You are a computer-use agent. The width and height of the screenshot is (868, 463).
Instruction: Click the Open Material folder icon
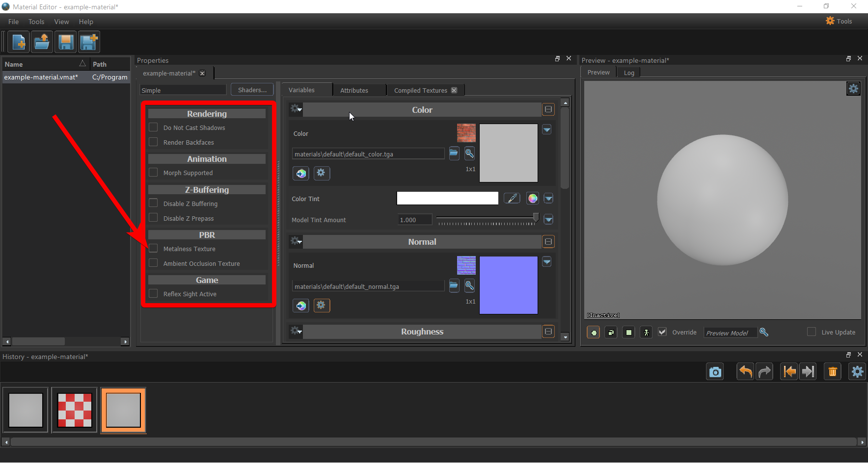tap(42, 42)
